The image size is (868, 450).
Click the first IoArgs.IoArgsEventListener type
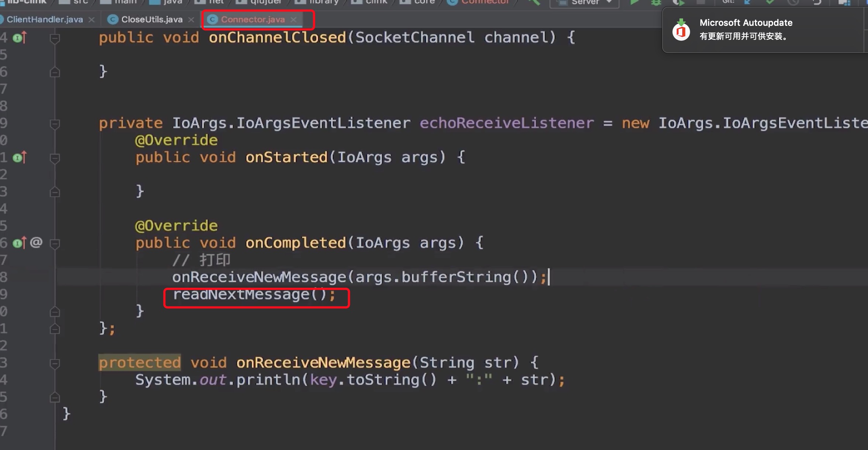pyautogui.click(x=291, y=123)
